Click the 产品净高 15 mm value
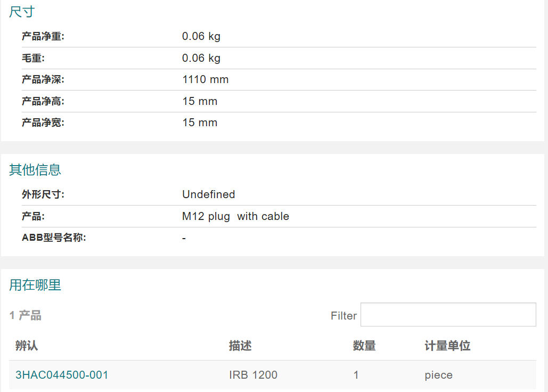The image size is (548, 392). (x=200, y=101)
